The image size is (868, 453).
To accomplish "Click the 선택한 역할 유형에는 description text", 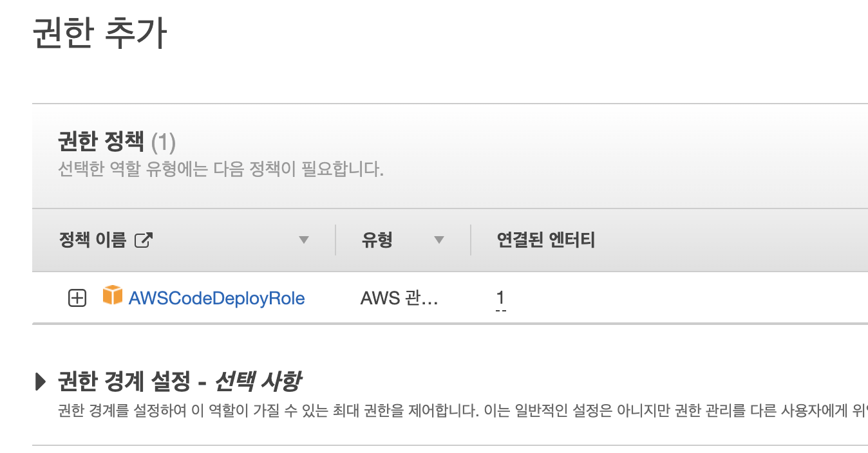I will [221, 170].
